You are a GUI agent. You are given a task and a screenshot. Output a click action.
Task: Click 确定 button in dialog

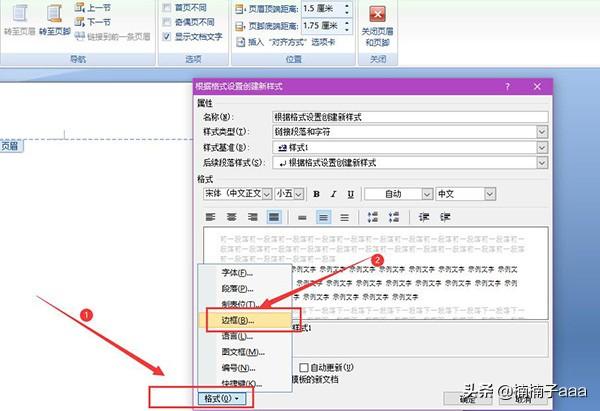coord(467,399)
